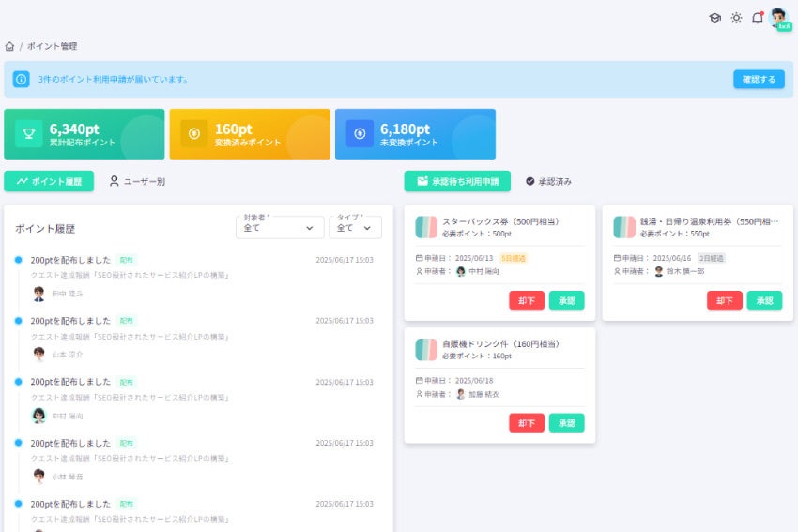This screenshot has width=798, height=532.
Task: Click applicant avatar on 銭湯 card
Action: pos(658,271)
